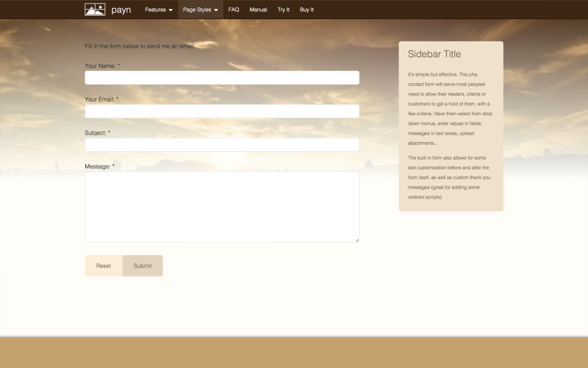Click the 'Message: *' label
The image size is (588, 368).
point(100,166)
